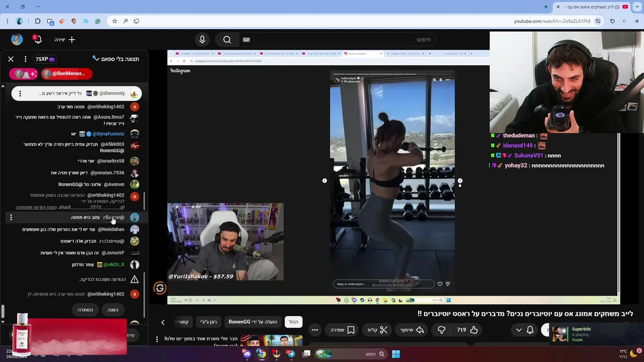
Task: Show more chips with arrow
Action: pyautogui.click(x=163, y=322)
